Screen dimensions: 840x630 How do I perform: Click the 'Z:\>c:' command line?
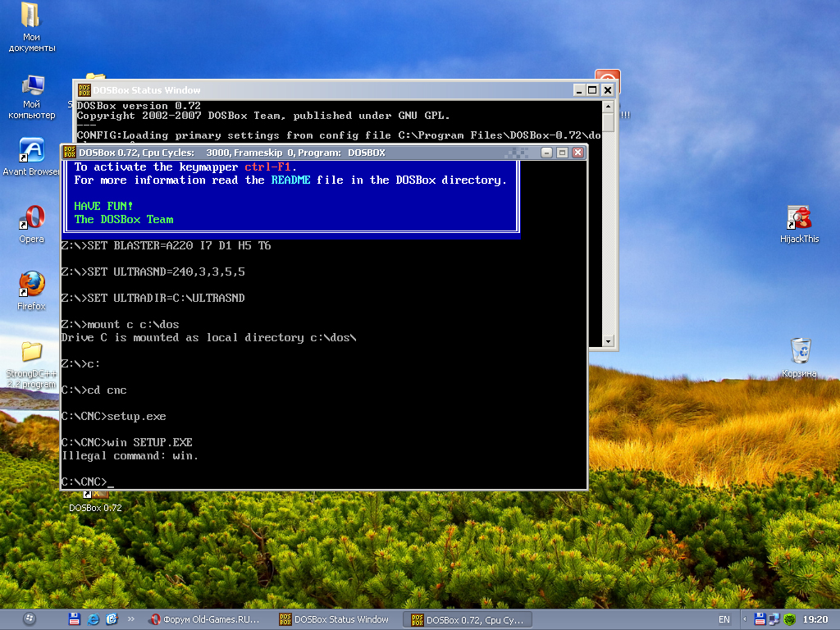pos(80,363)
